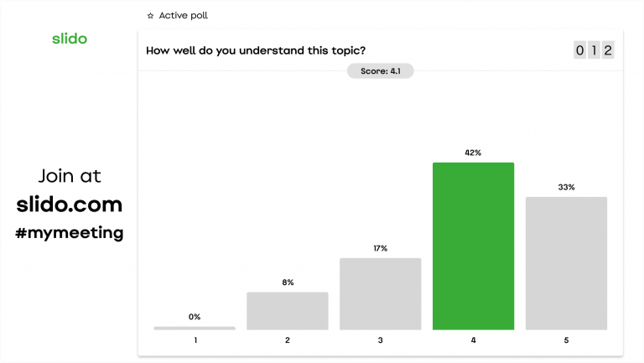Open the slido.com join link
The image size is (644, 363).
pos(69,205)
